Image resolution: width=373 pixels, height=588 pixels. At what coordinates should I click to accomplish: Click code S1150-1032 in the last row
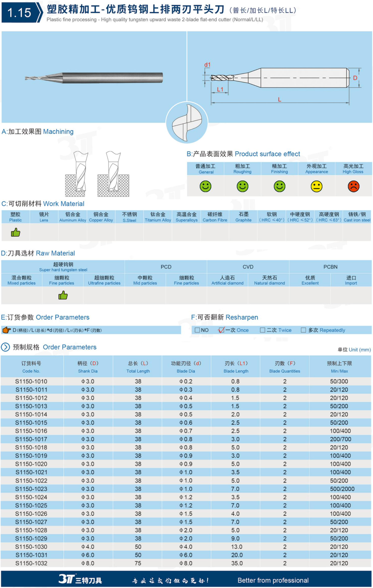[x=31, y=563]
